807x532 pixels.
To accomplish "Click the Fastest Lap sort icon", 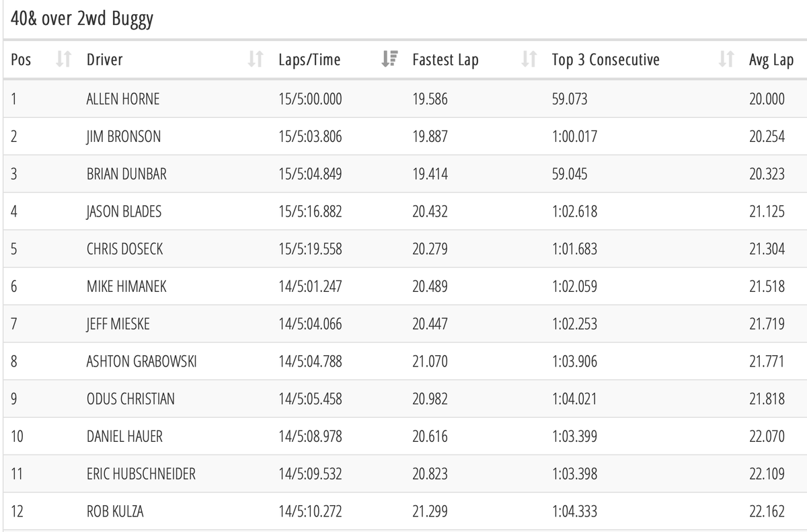I will point(528,60).
